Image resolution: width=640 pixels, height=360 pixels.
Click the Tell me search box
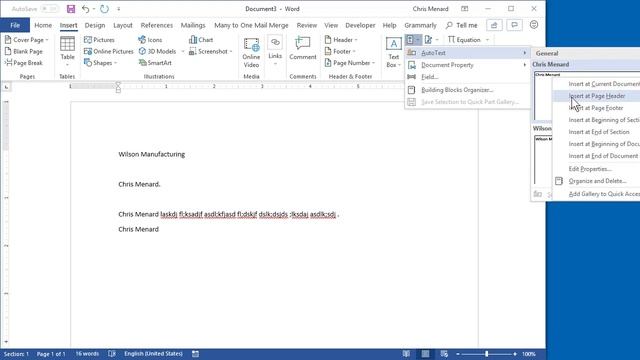(462, 25)
